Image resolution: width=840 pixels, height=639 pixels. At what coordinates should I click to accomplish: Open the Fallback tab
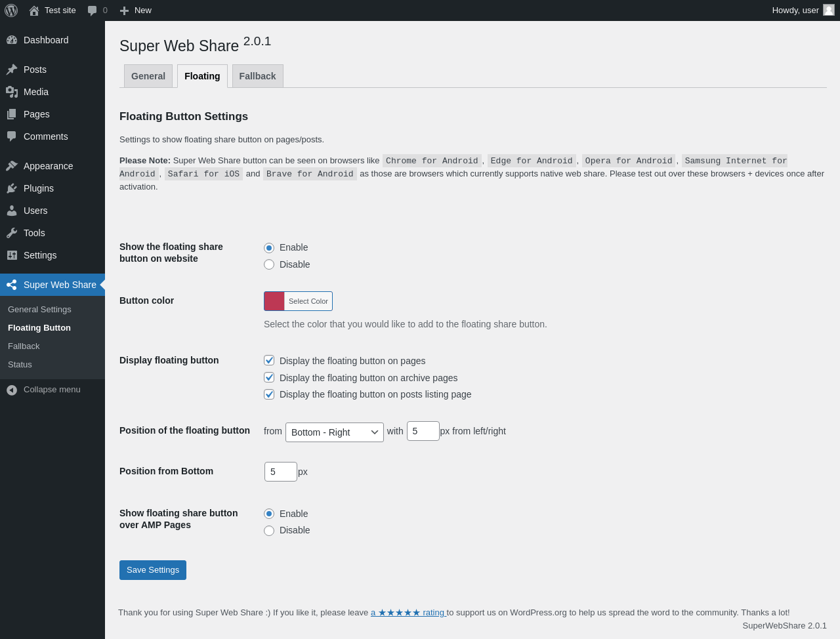pos(257,76)
